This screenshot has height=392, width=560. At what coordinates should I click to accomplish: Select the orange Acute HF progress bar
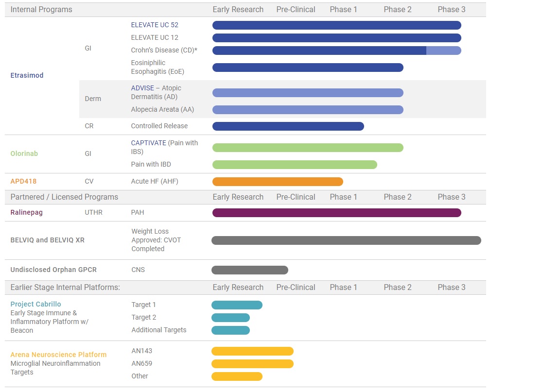[x=278, y=182]
